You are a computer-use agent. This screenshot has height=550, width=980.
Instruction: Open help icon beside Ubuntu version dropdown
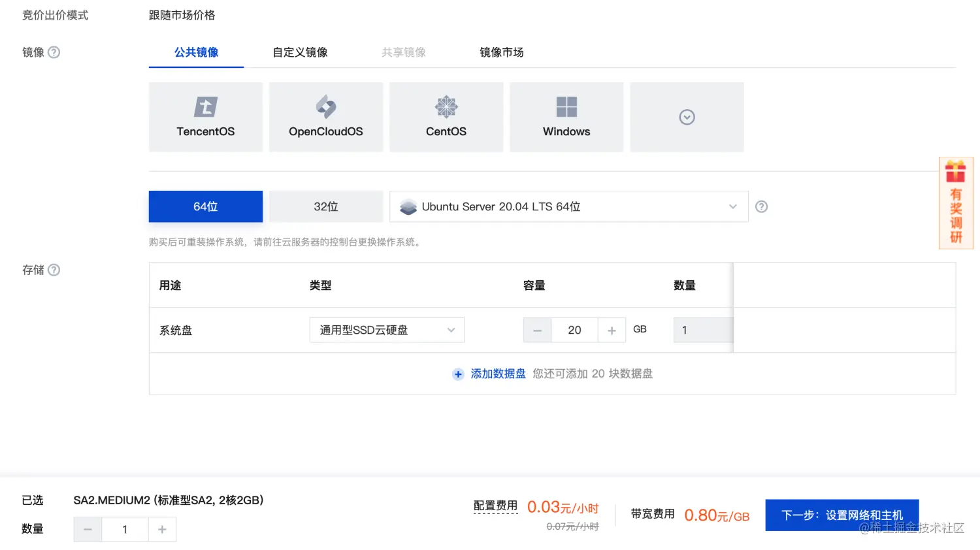(x=761, y=206)
